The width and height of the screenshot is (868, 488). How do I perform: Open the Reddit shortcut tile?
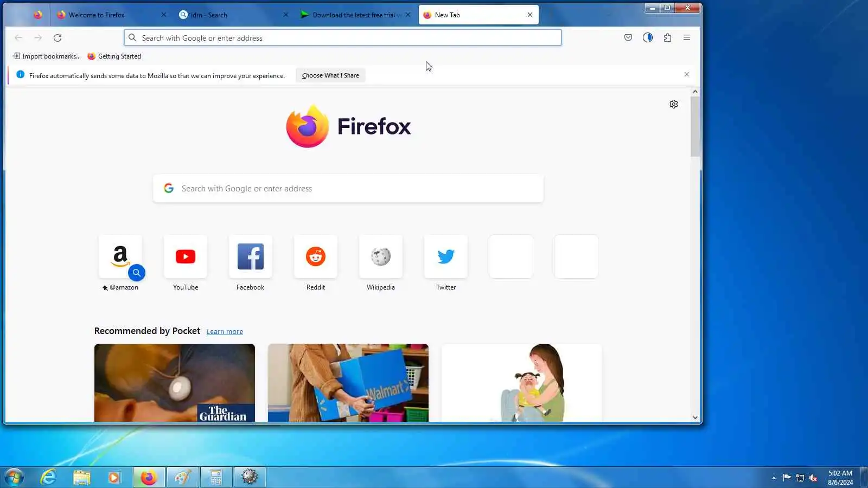pos(316,256)
